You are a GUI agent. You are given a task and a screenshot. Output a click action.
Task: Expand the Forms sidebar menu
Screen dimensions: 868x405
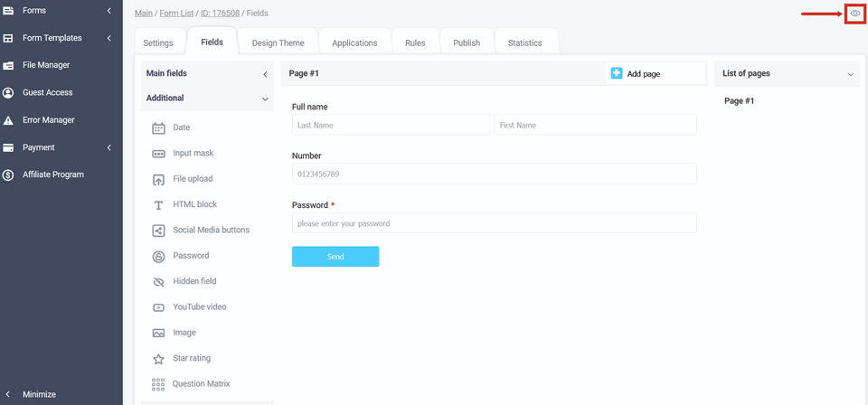(x=109, y=11)
